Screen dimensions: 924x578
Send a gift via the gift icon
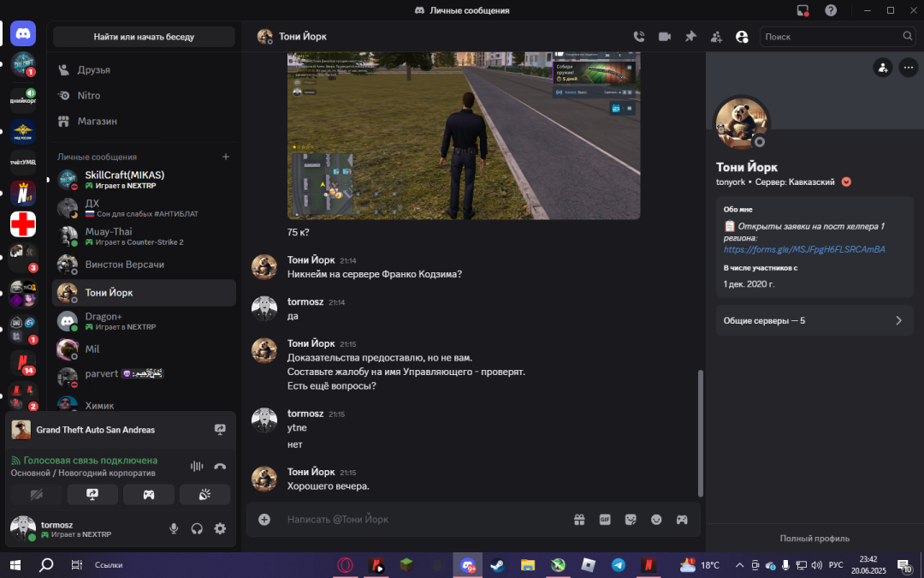(579, 520)
